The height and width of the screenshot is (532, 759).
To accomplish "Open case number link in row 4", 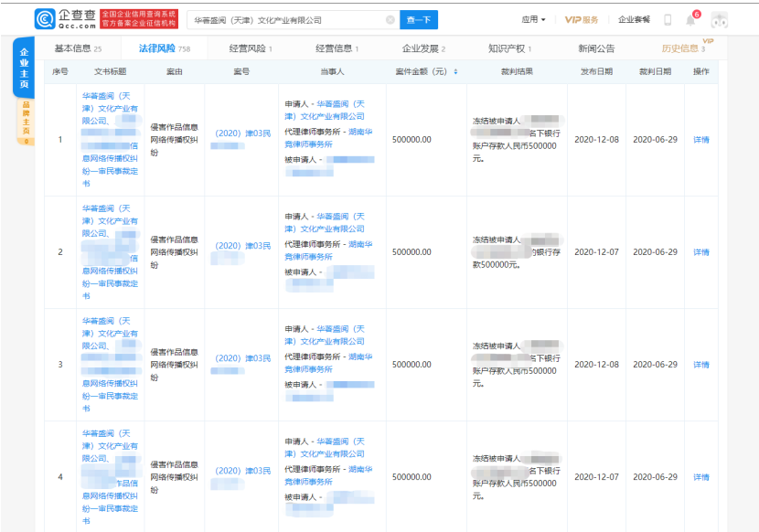I will tap(242, 477).
